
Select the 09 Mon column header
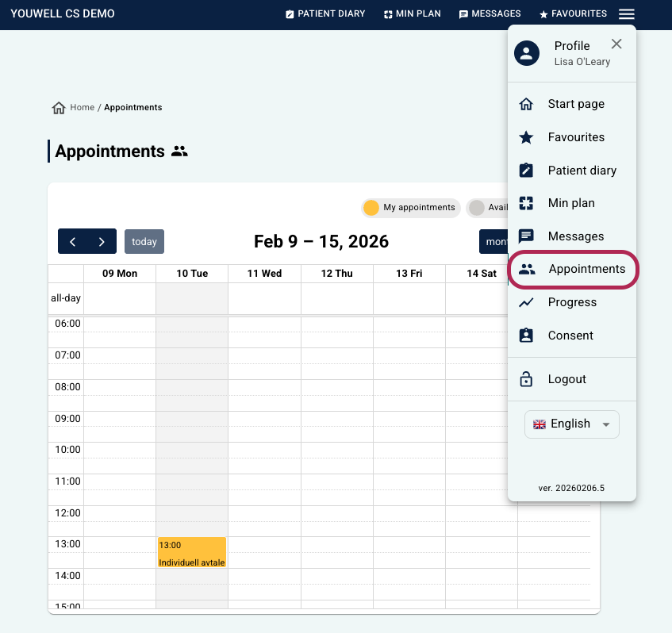pyautogui.click(x=120, y=274)
